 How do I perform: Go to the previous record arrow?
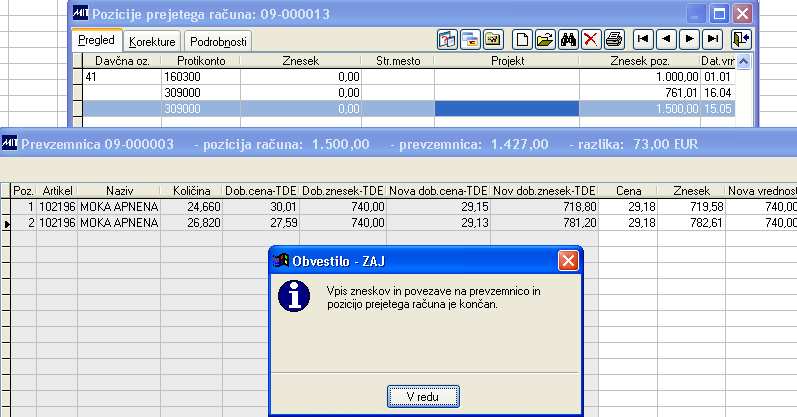pyautogui.click(x=666, y=39)
